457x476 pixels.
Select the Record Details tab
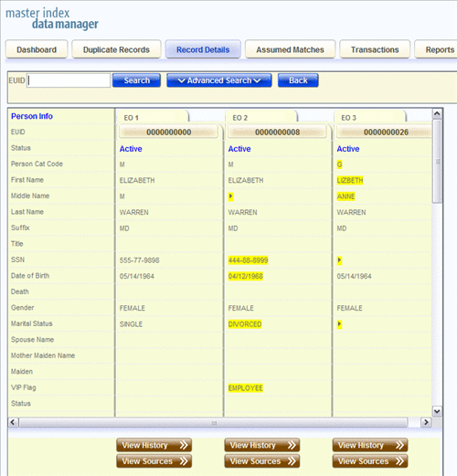[203, 49]
